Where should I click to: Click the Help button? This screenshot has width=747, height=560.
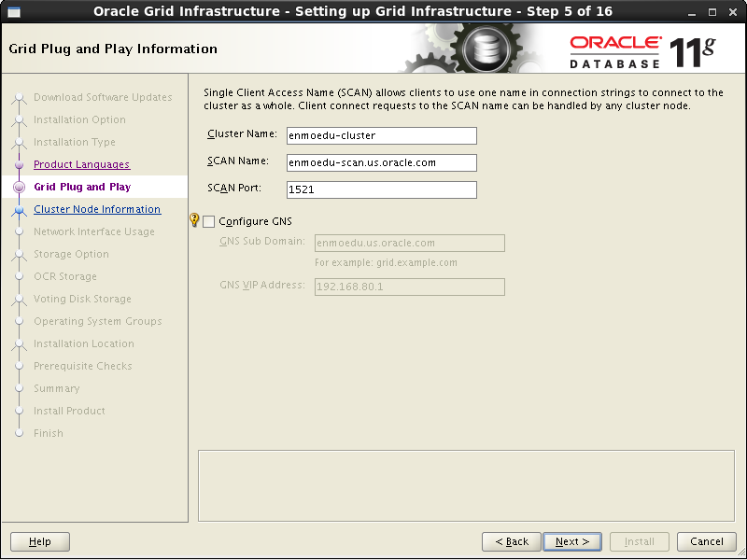(x=40, y=541)
